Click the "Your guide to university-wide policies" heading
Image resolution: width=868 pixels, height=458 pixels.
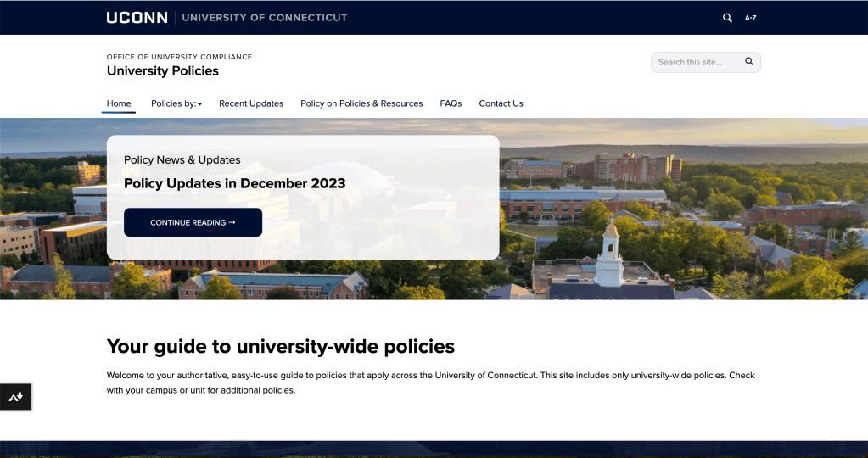tap(281, 346)
